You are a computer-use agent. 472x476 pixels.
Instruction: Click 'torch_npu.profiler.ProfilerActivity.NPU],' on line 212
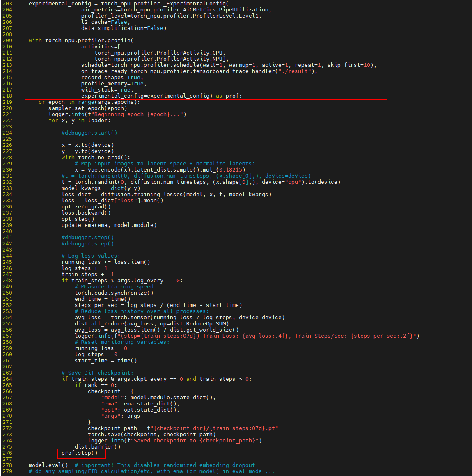pos(161,59)
